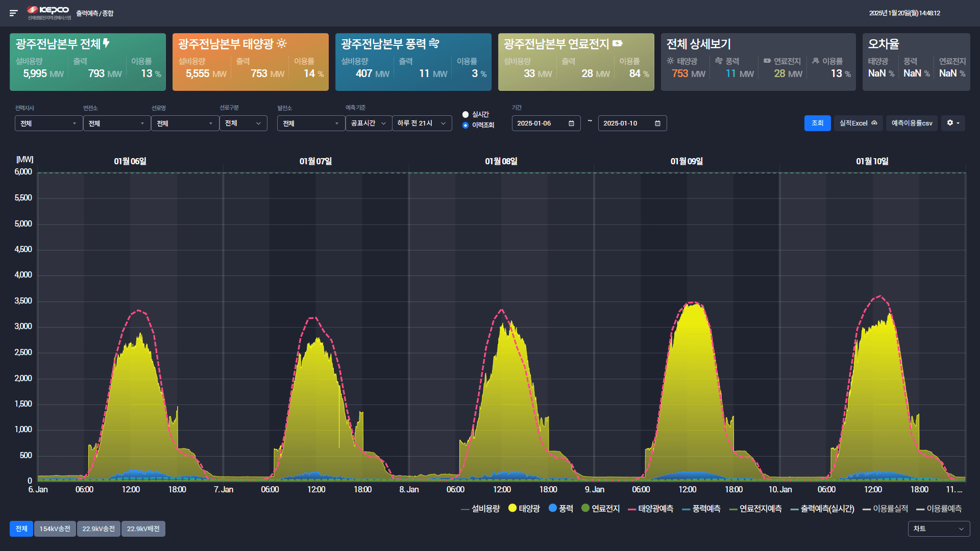Open the hamburger menu icon

coord(14,13)
